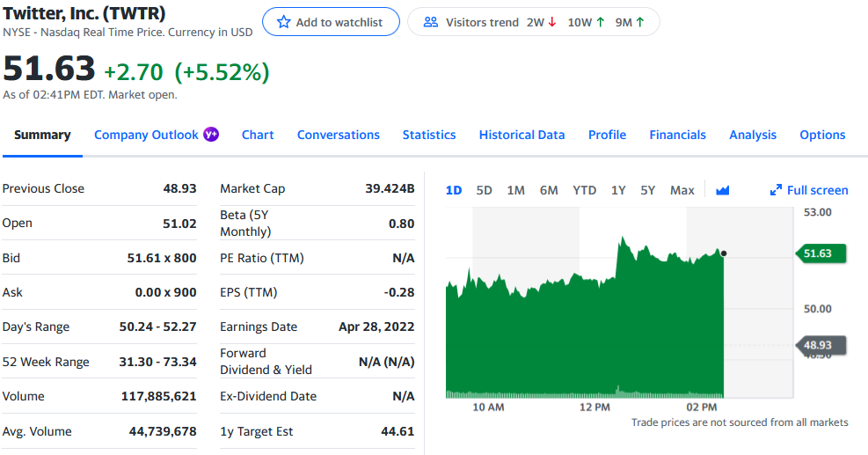Open the Company Outlook tab

146,135
